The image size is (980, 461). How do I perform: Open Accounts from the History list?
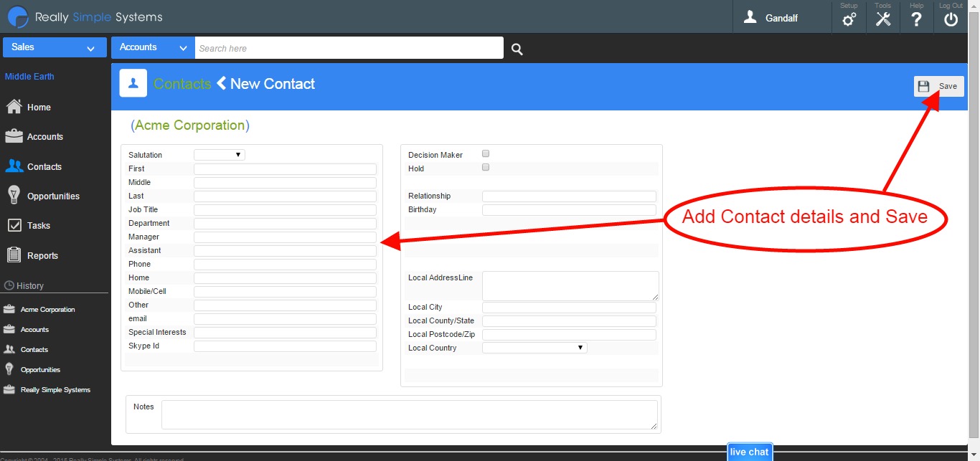pos(27,330)
